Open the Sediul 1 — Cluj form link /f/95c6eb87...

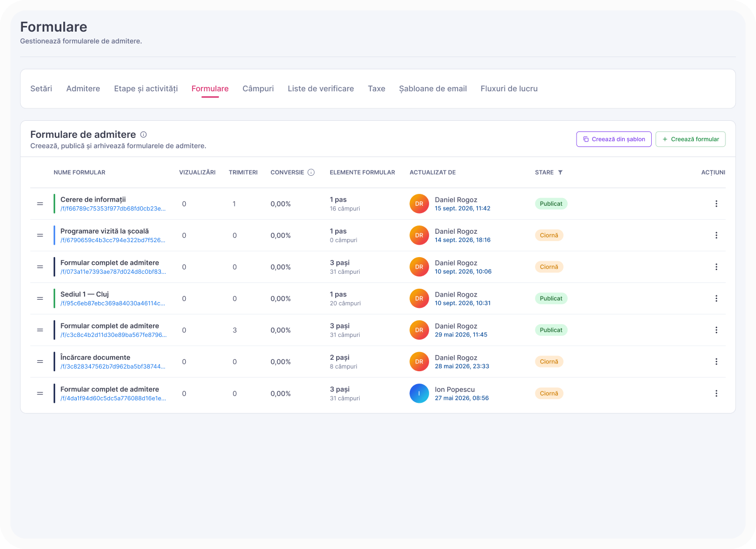[x=113, y=304]
